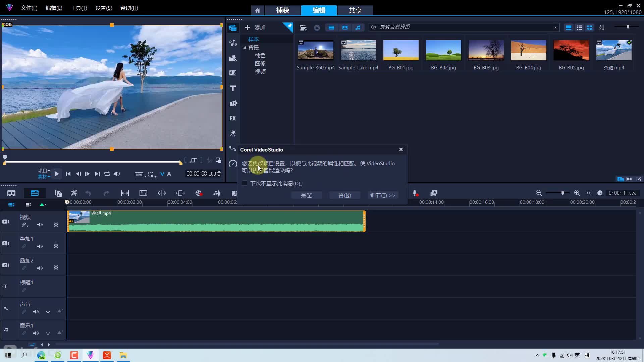The width and height of the screenshot is (644, 362).
Task: Select the 样本 library folder
Action: coord(253,39)
